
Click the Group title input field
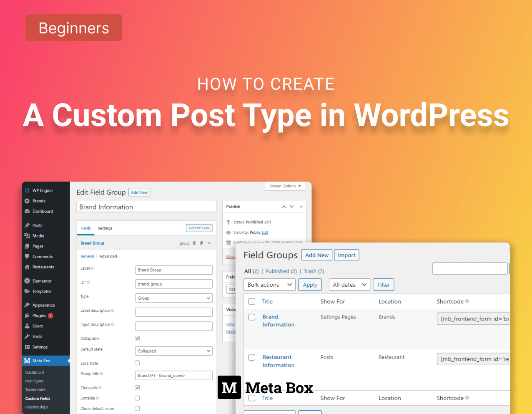coord(174,376)
